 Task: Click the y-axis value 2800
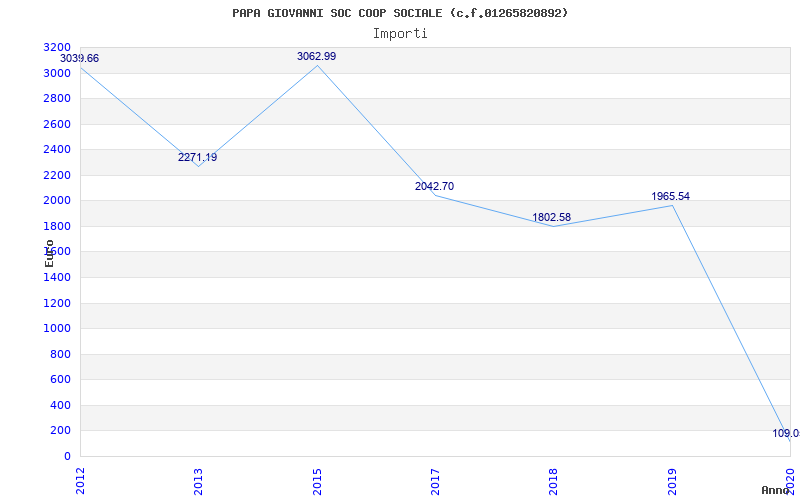click(x=58, y=98)
